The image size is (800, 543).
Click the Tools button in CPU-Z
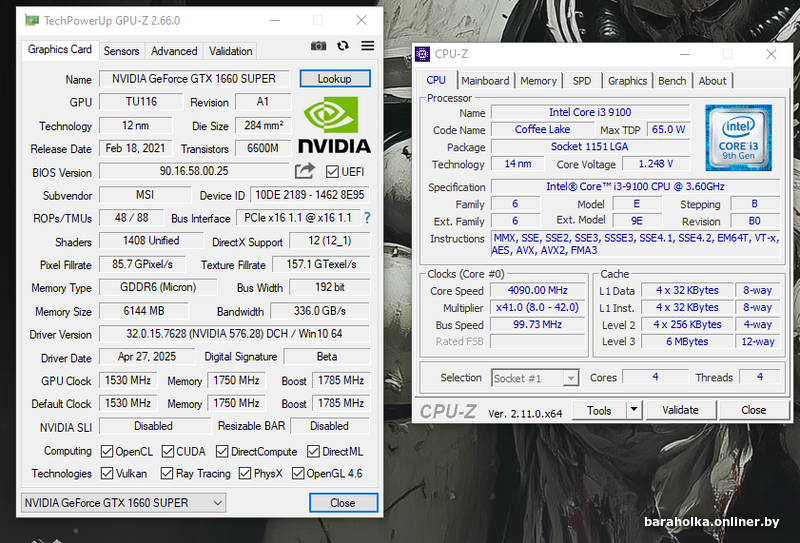click(x=599, y=410)
